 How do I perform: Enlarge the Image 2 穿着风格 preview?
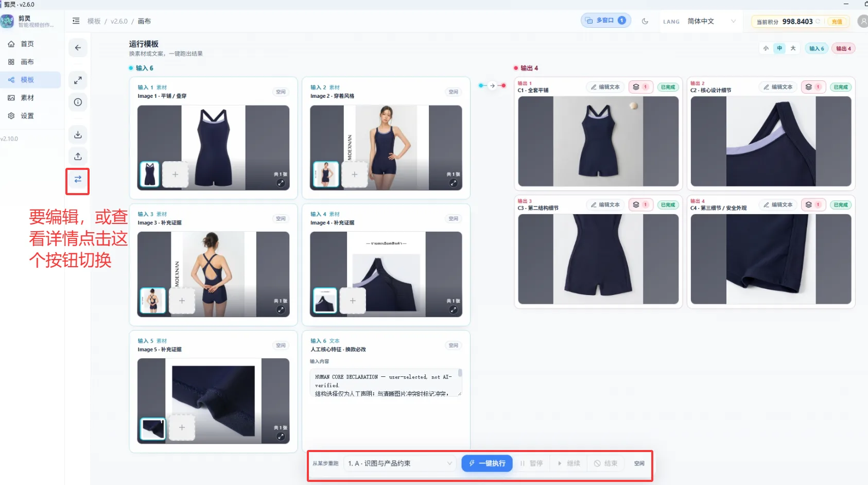(453, 183)
